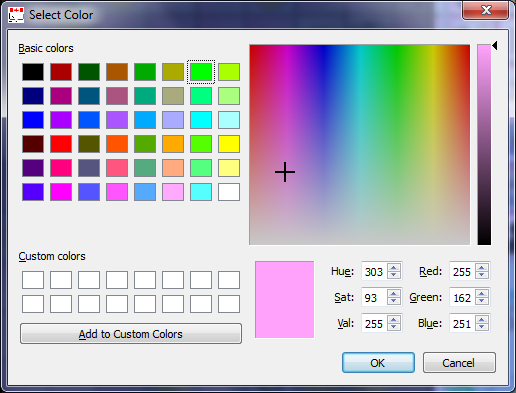Increase the Val value with up arrow
Viewport: 516px width, 393px height.
[394, 319]
